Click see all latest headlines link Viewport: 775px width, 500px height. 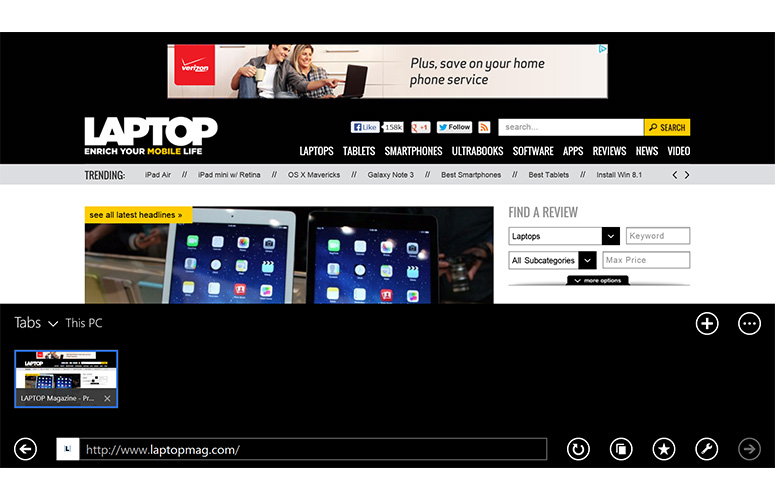point(135,215)
